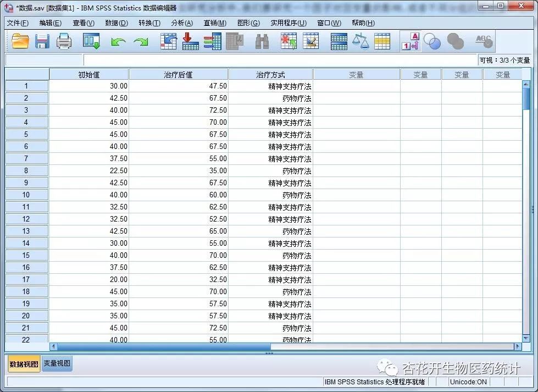Open the 转换(T) menu
This screenshot has width=538, height=392.
click(x=149, y=23)
